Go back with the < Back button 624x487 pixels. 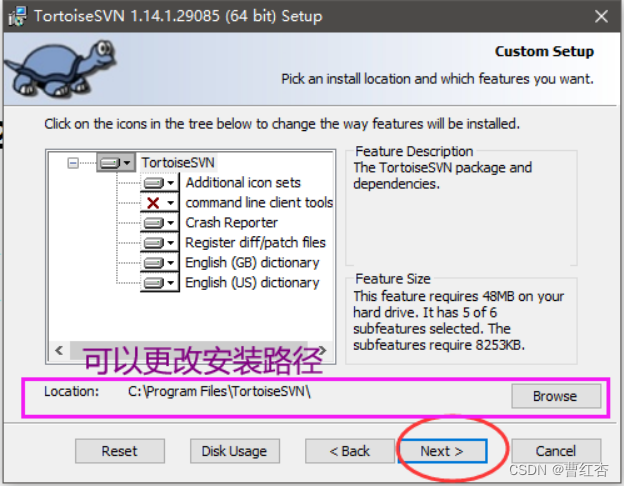[x=349, y=451]
